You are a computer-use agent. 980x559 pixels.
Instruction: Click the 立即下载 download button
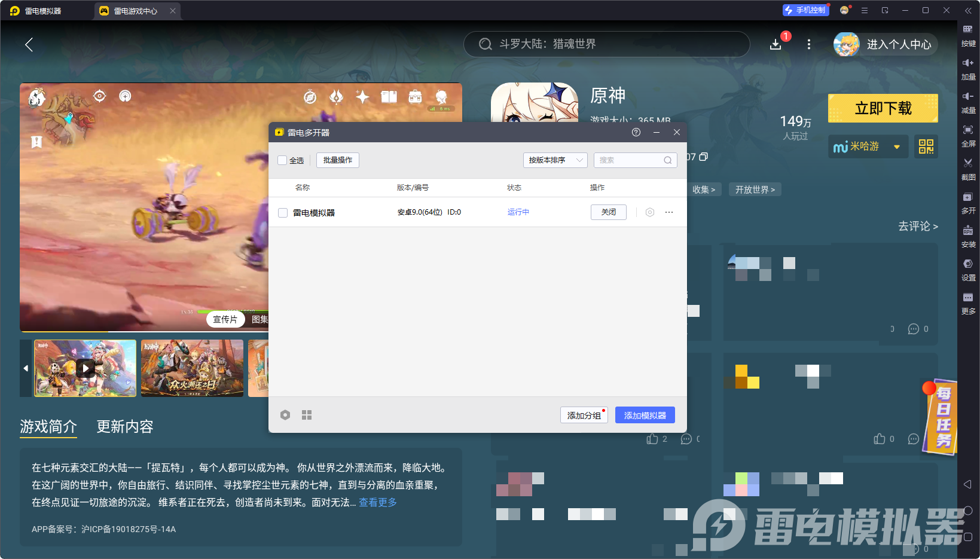coord(883,108)
